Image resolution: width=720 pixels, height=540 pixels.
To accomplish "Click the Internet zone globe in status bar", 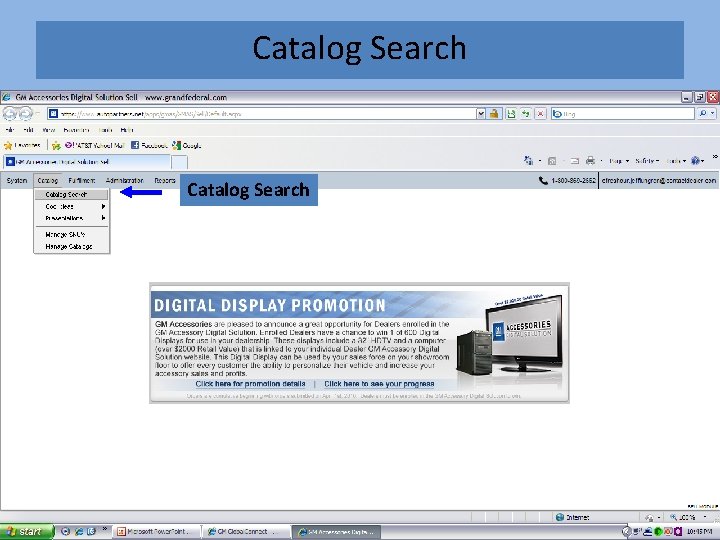I will 559,518.
